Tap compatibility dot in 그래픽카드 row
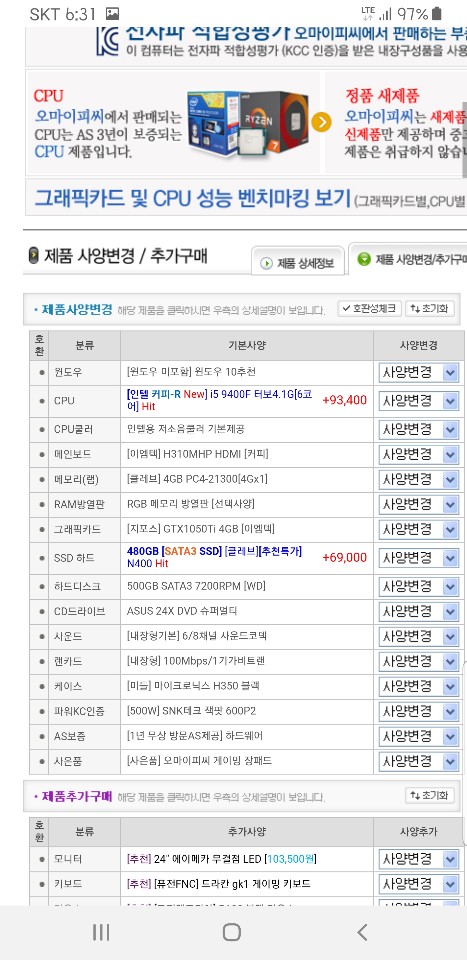 (42, 529)
